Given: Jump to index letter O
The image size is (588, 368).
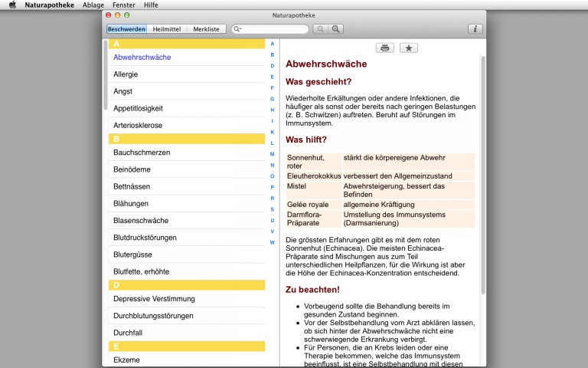Looking at the screenshot, I should click(273, 176).
